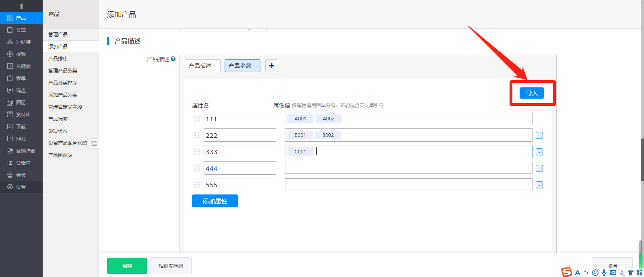Image resolution: width=644 pixels, height=277 pixels.
Task: Click the Sogou input method tray icon
Action: [x=567, y=272]
